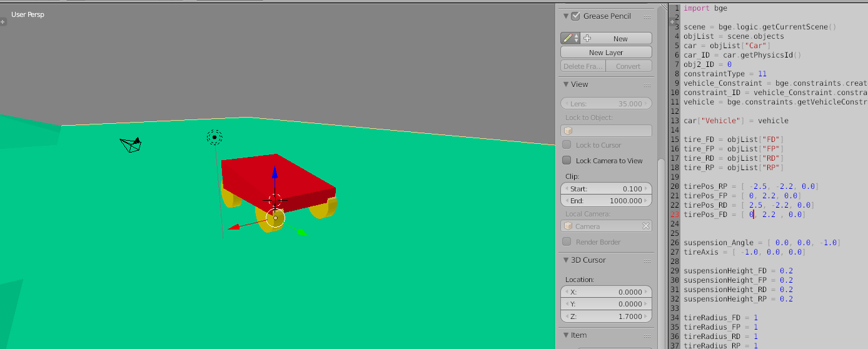The height and width of the screenshot is (349, 868).
Task: Click the Delete Frame button
Action: click(x=583, y=66)
